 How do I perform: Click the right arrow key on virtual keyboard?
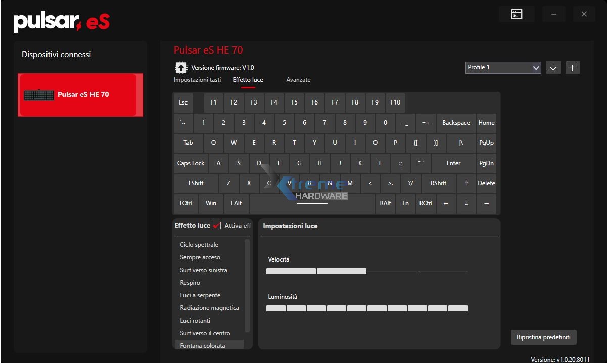(x=486, y=203)
